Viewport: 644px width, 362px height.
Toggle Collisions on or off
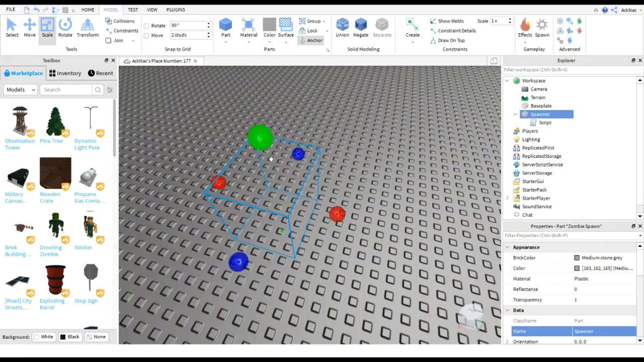tap(120, 21)
